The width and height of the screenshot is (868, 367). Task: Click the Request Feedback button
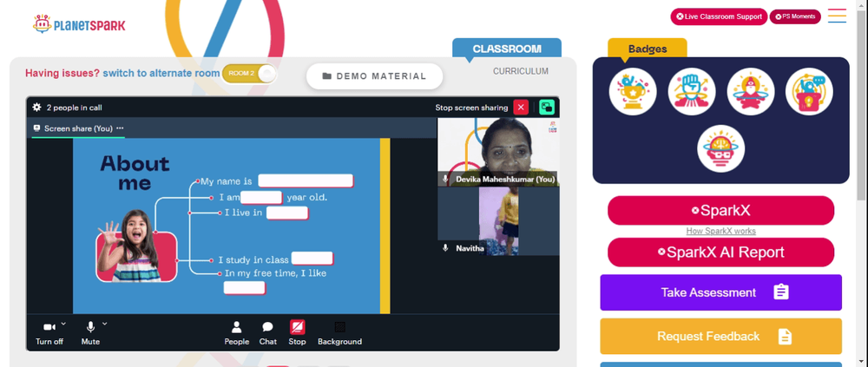pos(720,336)
